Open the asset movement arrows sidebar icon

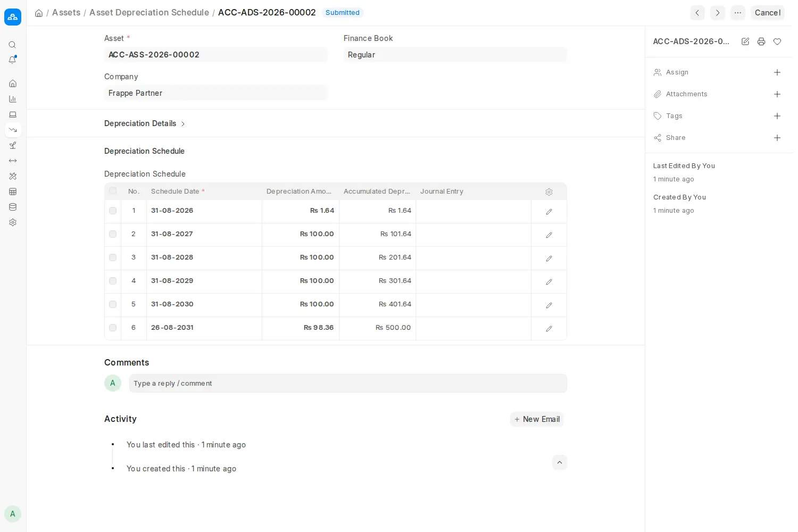[x=13, y=161]
